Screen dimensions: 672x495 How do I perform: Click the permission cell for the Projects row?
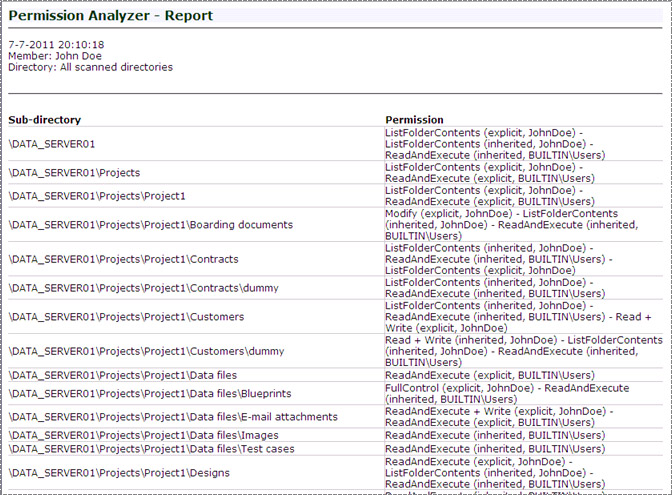(524, 173)
